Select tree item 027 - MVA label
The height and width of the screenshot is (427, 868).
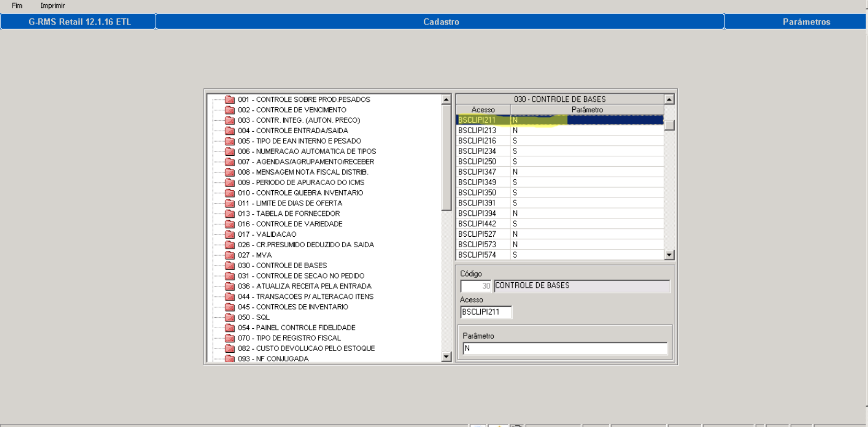click(x=254, y=255)
